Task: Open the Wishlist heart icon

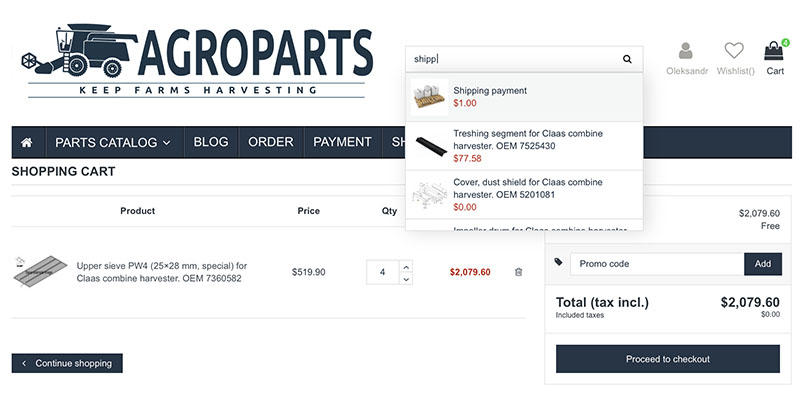Action: tap(734, 51)
